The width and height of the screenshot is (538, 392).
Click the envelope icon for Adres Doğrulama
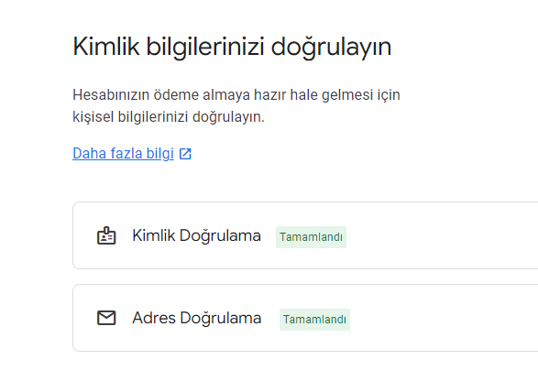pos(106,318)
